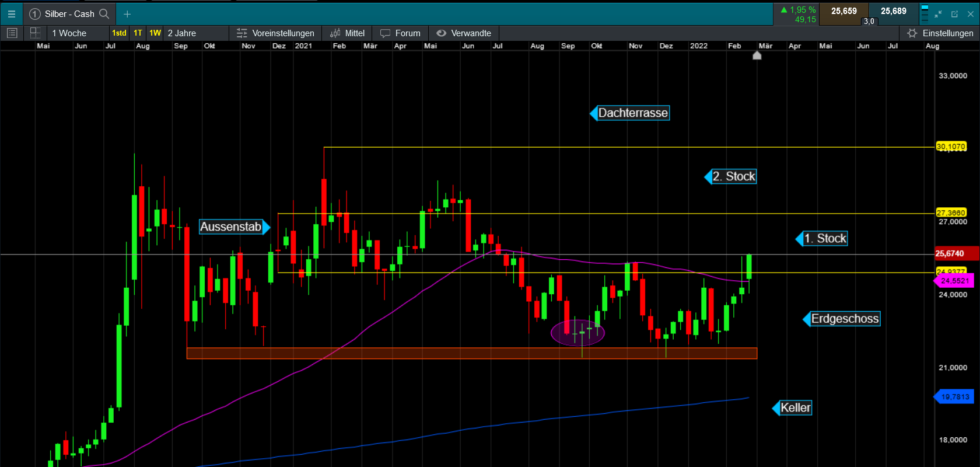Open the Verwandte related menu
This screenshot has height=467, width=980.
pyautogui.click(x=464, y=33)
